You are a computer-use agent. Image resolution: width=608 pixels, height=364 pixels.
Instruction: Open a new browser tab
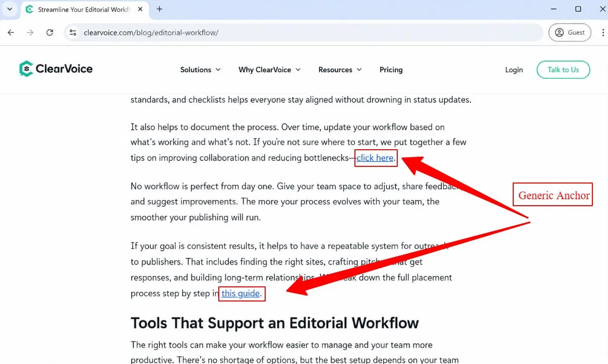[159, 9]
